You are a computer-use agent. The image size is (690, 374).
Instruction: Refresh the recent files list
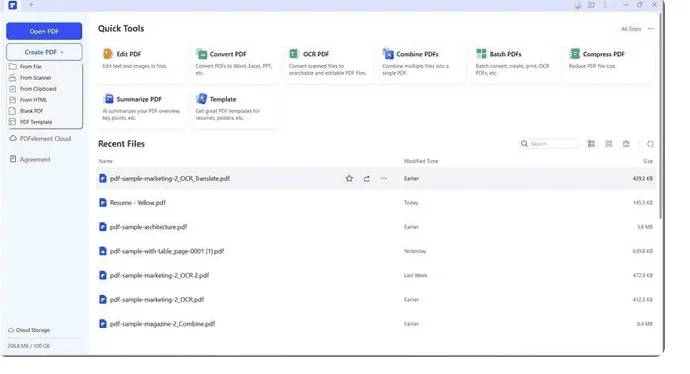(650, 144)
